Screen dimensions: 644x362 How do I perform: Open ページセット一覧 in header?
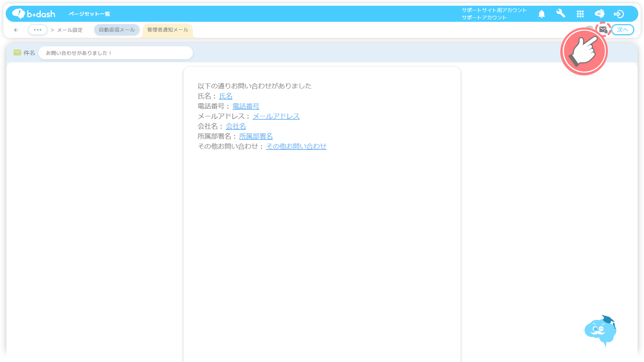[90, 14]
